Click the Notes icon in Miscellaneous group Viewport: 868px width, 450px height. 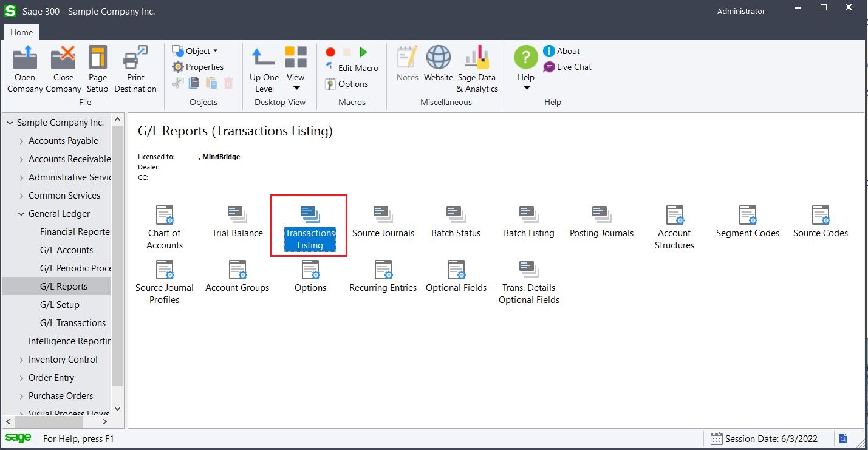point(407,63)
